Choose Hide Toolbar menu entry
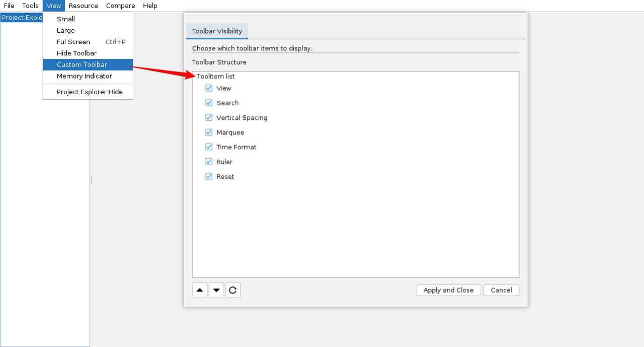Viewport: 644px width, 347px height. pyautogui.click(x=76, y=53)
